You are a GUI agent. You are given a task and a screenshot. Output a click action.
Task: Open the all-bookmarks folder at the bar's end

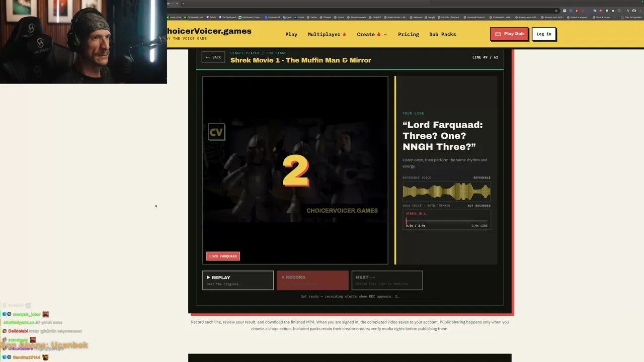(x=631, y=17)
